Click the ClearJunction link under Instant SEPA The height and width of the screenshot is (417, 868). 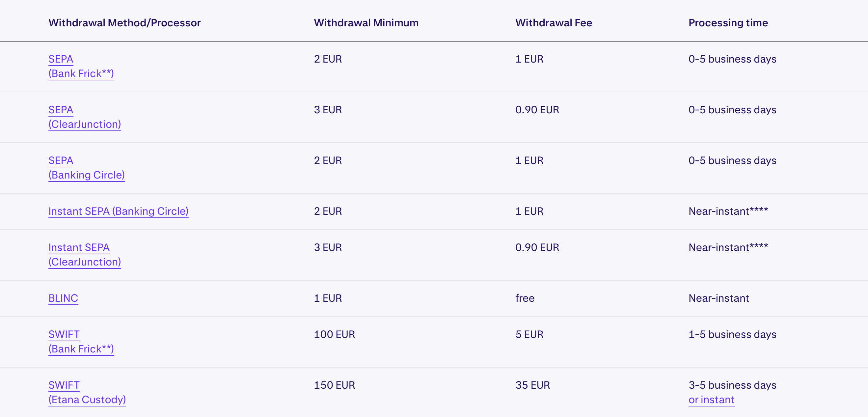click(x=84, y=262)
